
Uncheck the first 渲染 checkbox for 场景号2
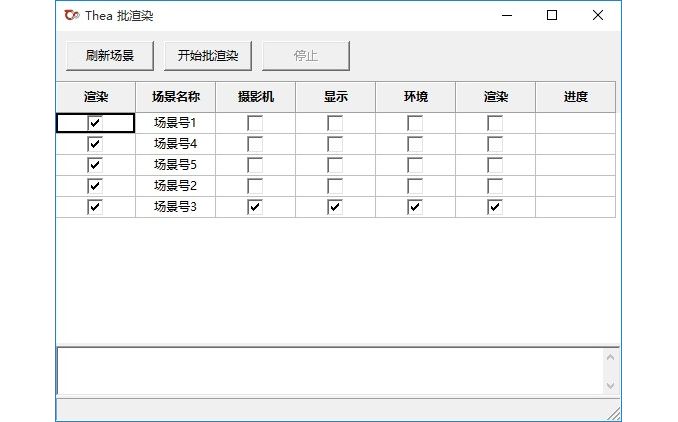95,186
